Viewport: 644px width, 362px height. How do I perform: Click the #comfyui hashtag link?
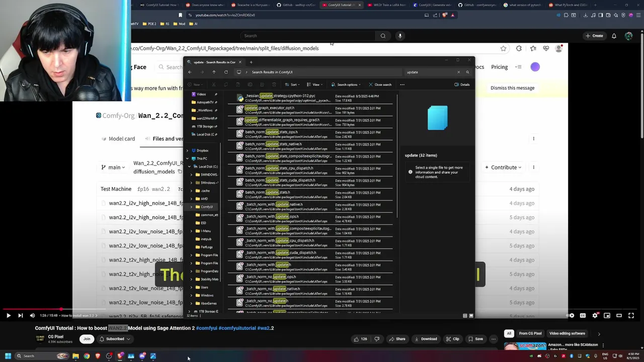206,328
